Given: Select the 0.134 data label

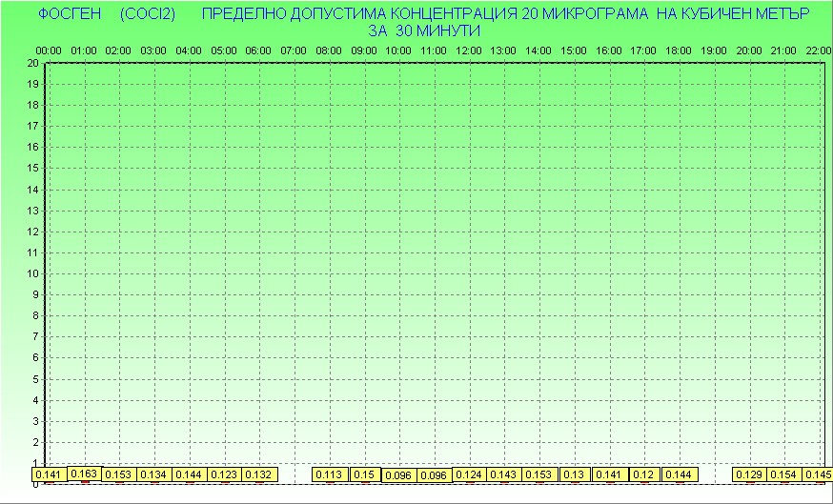Looking at the screenshot, I should tap(152, 474).
